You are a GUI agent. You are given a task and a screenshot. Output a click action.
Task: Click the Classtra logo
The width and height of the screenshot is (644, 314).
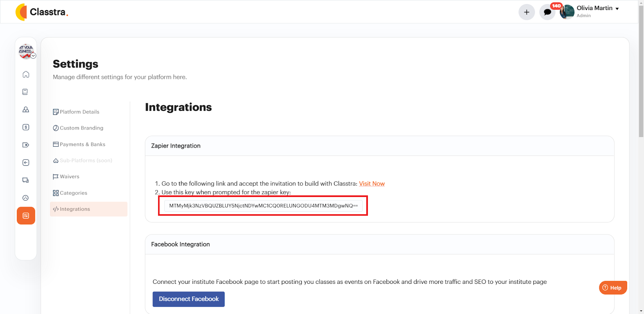tap(42, 12)
